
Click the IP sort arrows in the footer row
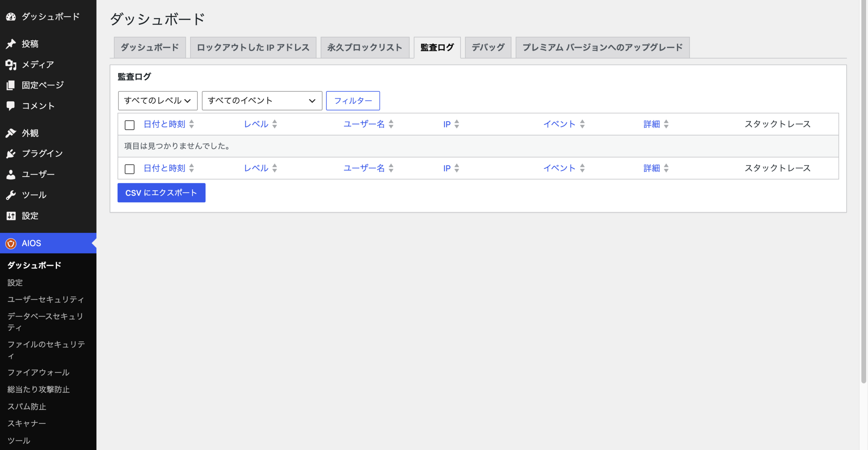[457, 168]
